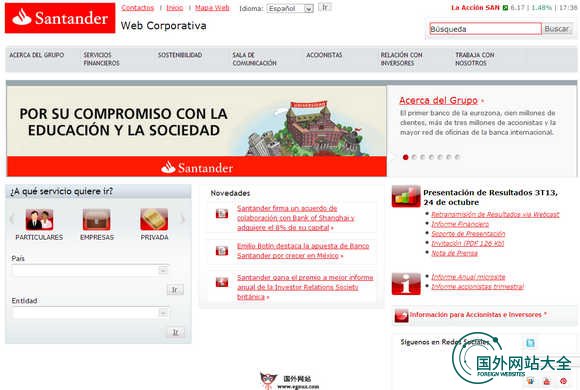Open the Acerca del Grupo menu
This screenshot has height=390, width=580.
pyautogui.click(x=37, y=55)
